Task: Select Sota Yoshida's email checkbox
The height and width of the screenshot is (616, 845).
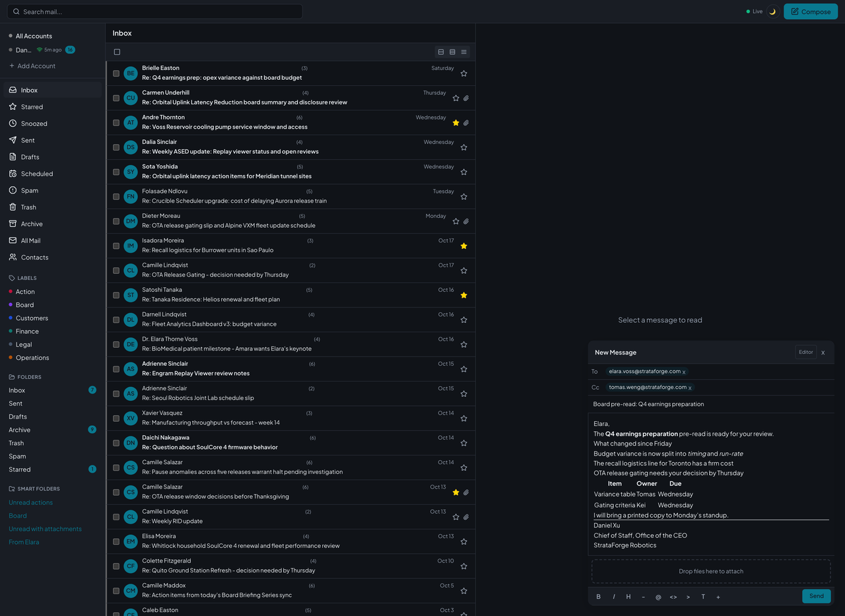Action: click(116, 172)
